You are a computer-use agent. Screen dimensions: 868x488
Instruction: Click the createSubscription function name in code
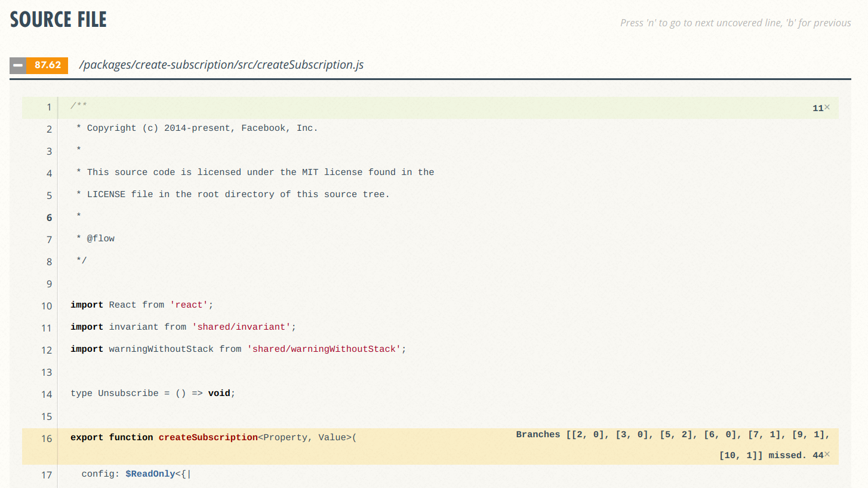(208, 438)
